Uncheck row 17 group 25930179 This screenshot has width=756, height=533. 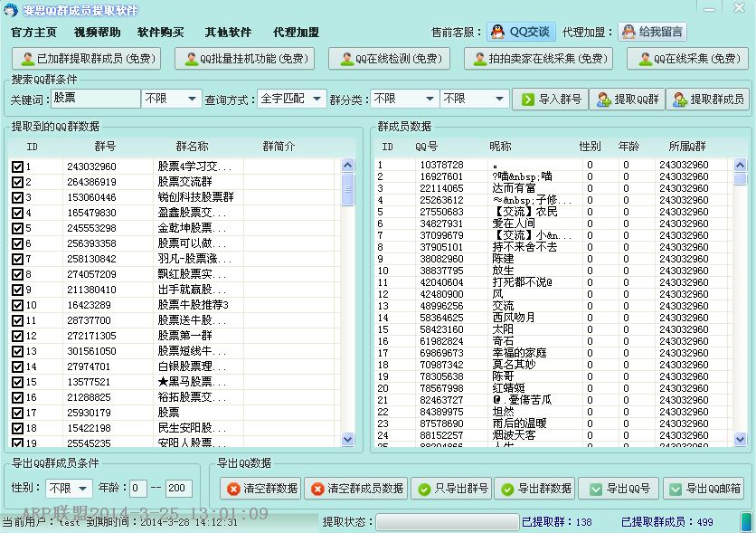pos(17,414)
